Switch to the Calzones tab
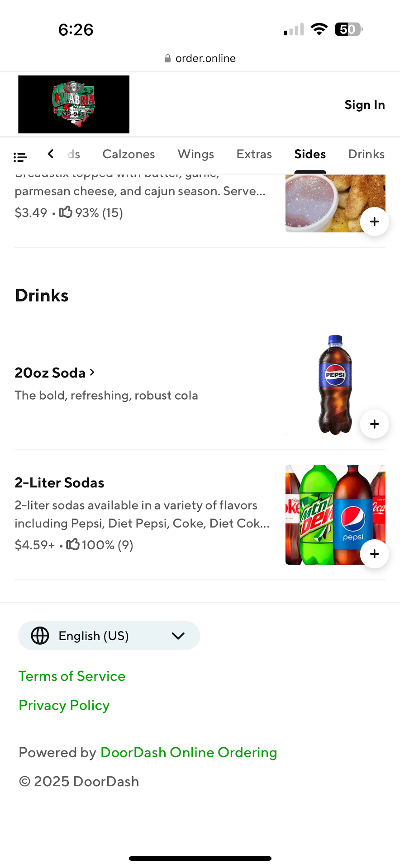The height and width of the screenshot is (868, 400). point(129,154)
